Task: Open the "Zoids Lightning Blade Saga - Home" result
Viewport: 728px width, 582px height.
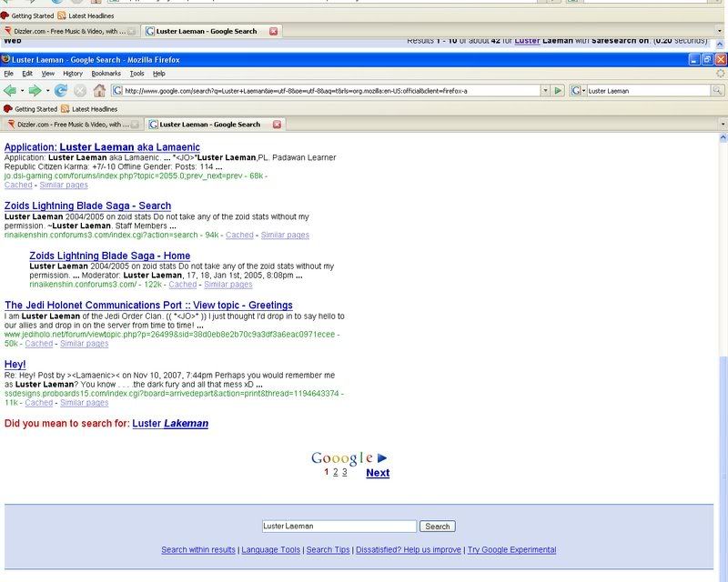Action: (x=109, y=256)
